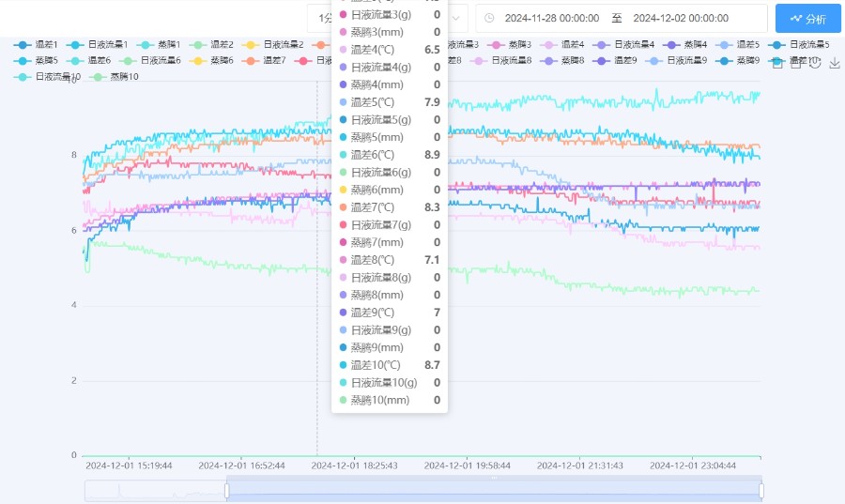Click x-axis label 2024-12-01 19:58:44
Screen dimensions: 845x504
(468, 466)
